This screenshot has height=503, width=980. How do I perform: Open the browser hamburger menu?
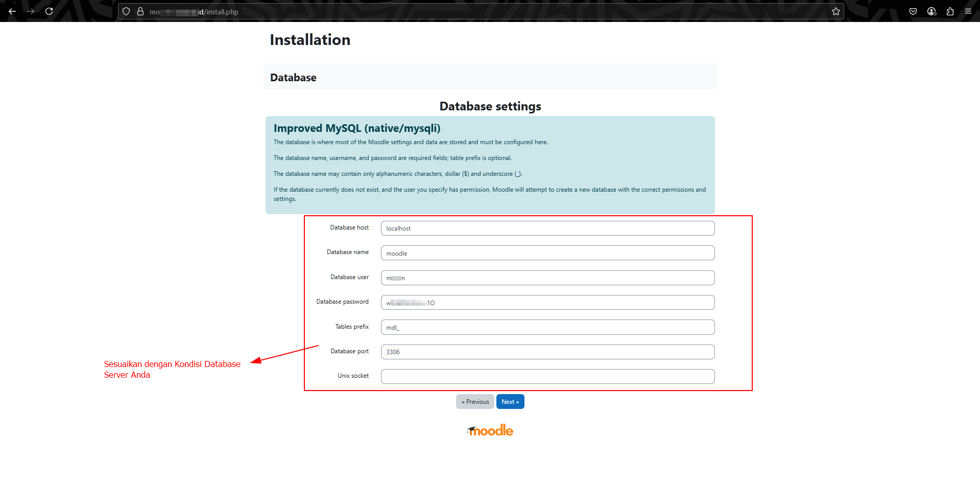[x=968, y=11]
